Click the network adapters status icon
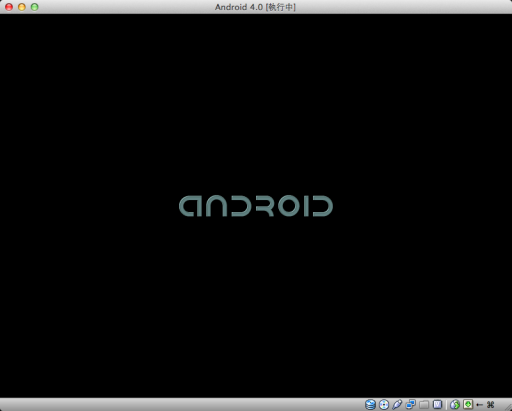512x411 pixels. (x=411, y=405)
